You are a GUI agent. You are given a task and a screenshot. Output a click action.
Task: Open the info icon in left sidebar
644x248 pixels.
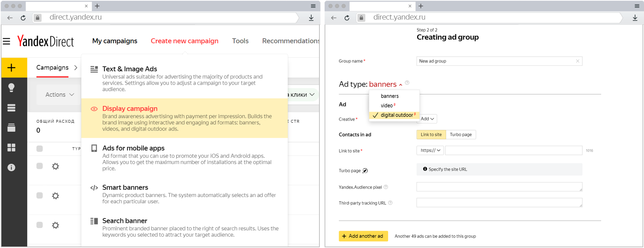11,167
